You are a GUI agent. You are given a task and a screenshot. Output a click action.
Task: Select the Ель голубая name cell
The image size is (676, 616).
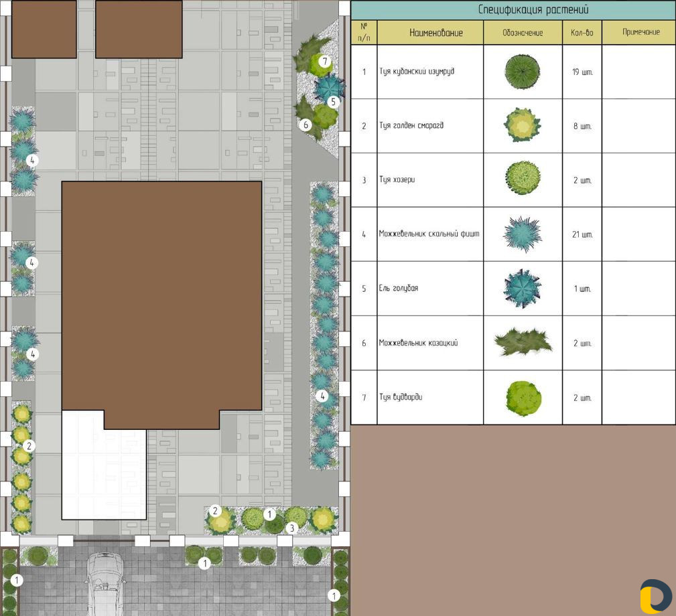click(x=430, y=288)
